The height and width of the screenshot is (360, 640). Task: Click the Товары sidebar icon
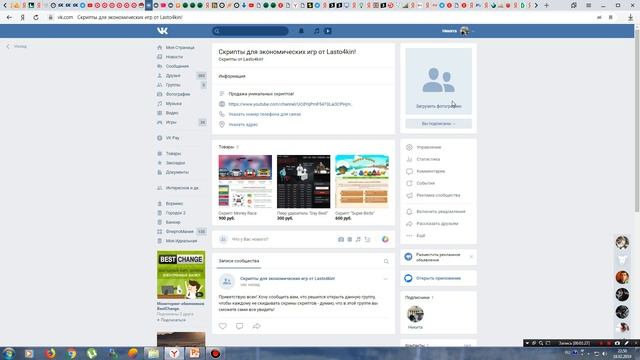(x=160, y=153)
